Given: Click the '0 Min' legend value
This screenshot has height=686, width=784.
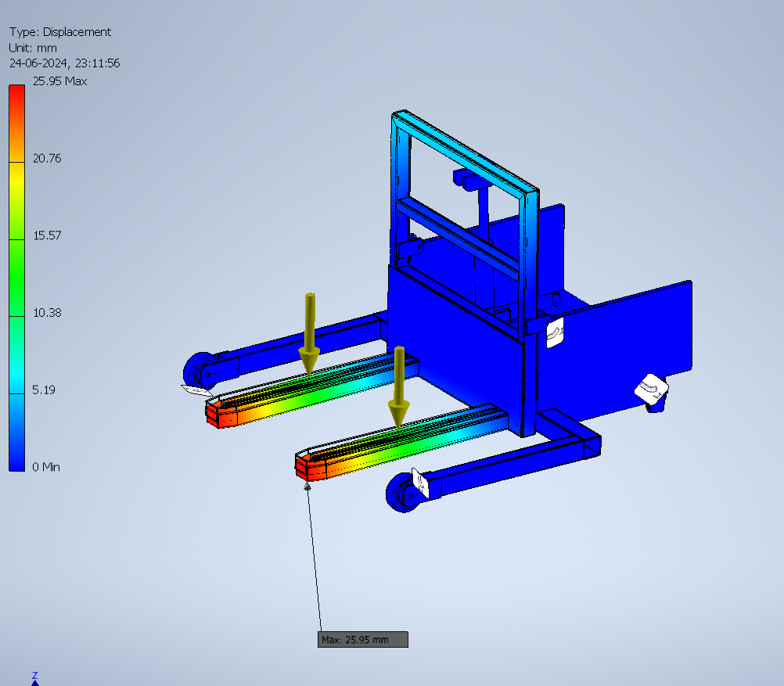Looking at the screenshot, I should (46, 467).
